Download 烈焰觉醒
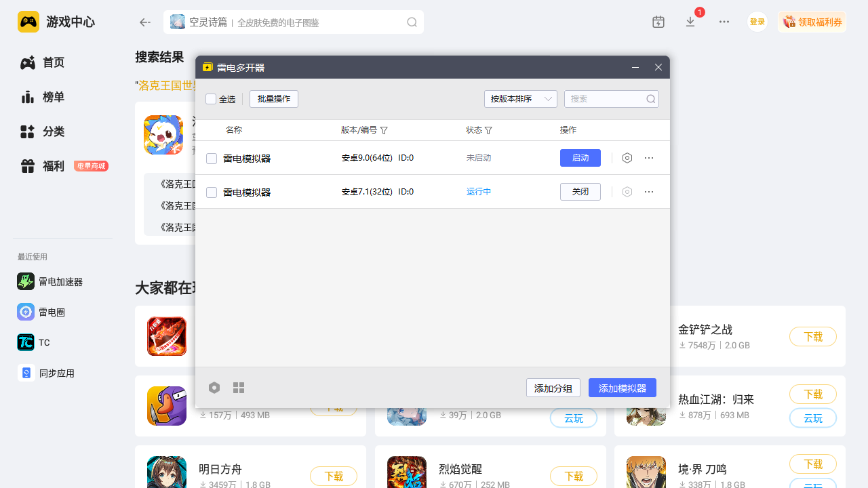Screen dimensions: 868x488 [574, 476]
